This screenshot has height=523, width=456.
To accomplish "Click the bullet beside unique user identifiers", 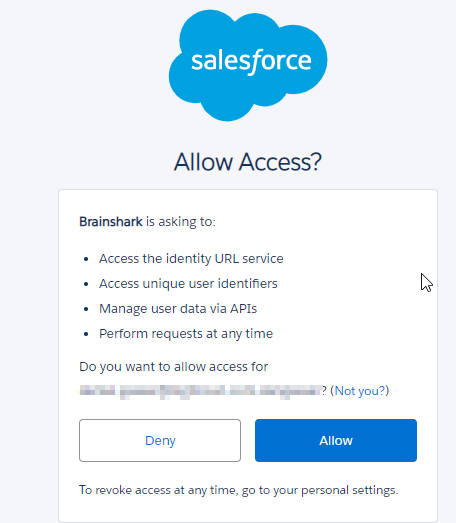I will pos(86,284).
